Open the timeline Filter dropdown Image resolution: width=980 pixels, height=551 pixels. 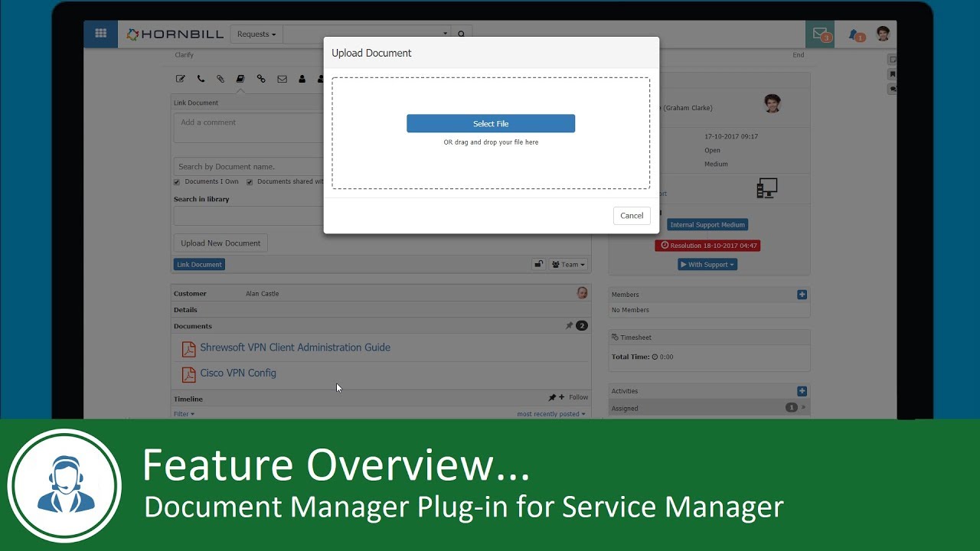click(x=184, y=414)
